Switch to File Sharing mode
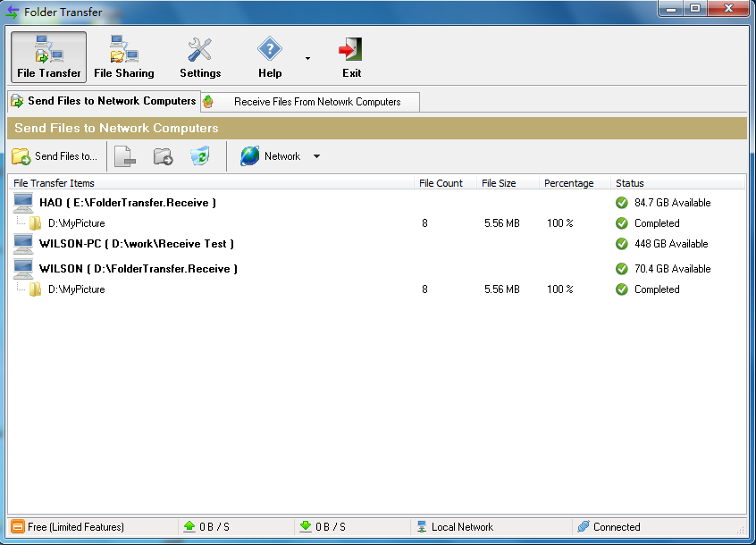 point(124,57)
